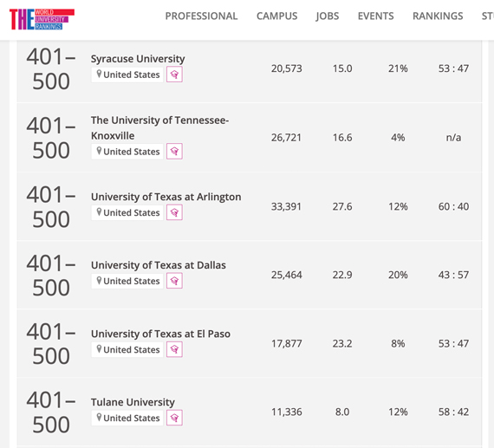Viewport: 494px width, 448px height.
Task: Open University of Texas at El Paso link
Action: (160, 334)
